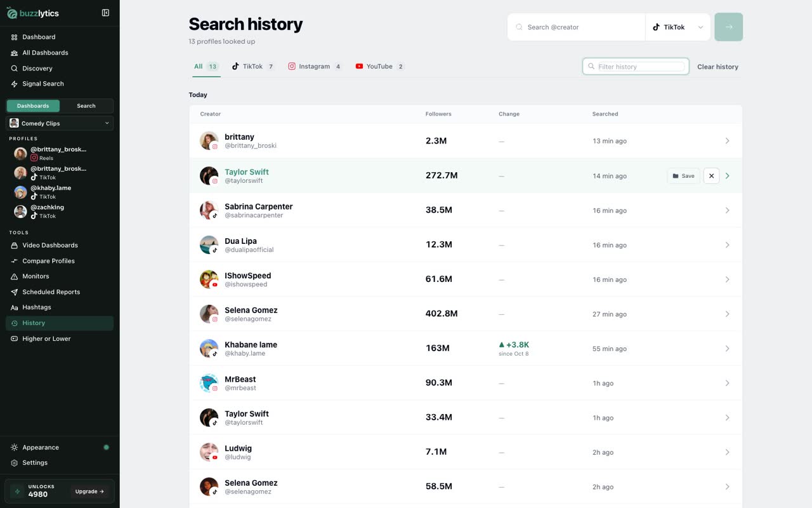812x508 pixels.
Task: Switch sidebar to Dashboards mode
Action: point(33,106)
